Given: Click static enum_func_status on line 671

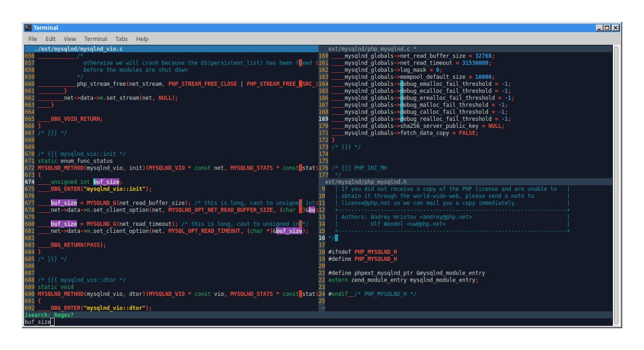Looking at the screenshot, I should (75, 161).
